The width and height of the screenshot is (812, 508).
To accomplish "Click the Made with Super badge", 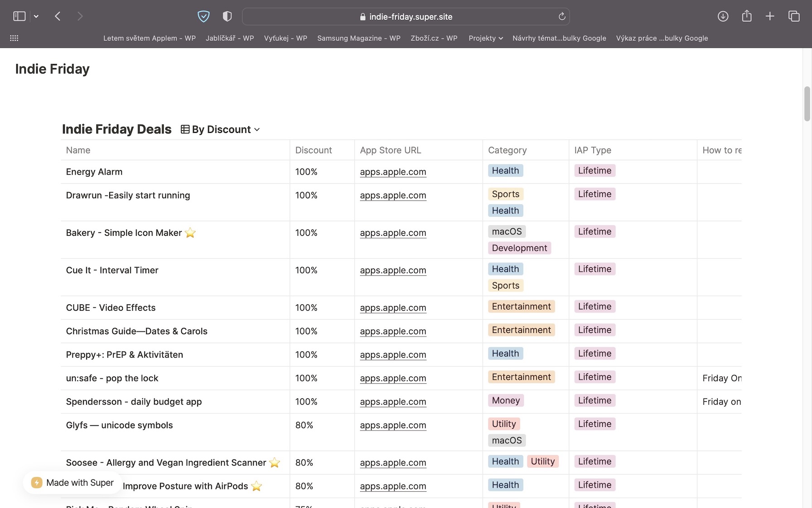I will tap(72, 483).
